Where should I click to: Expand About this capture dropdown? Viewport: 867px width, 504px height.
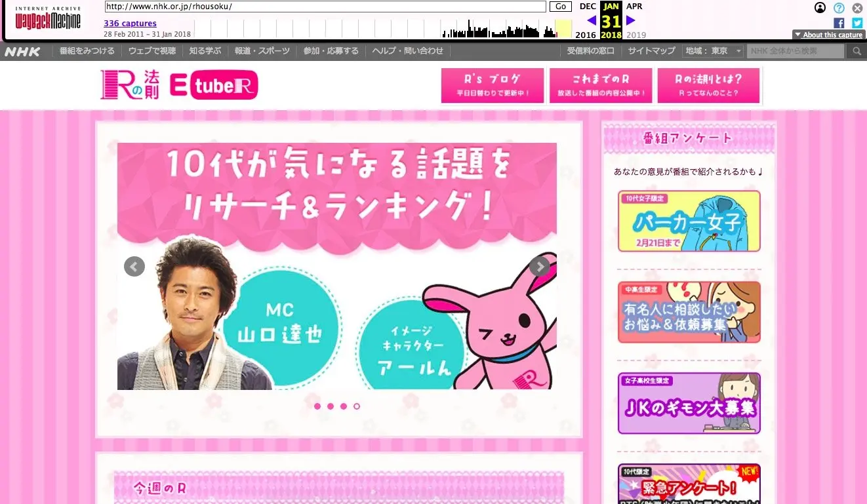(x=829, y=35)
